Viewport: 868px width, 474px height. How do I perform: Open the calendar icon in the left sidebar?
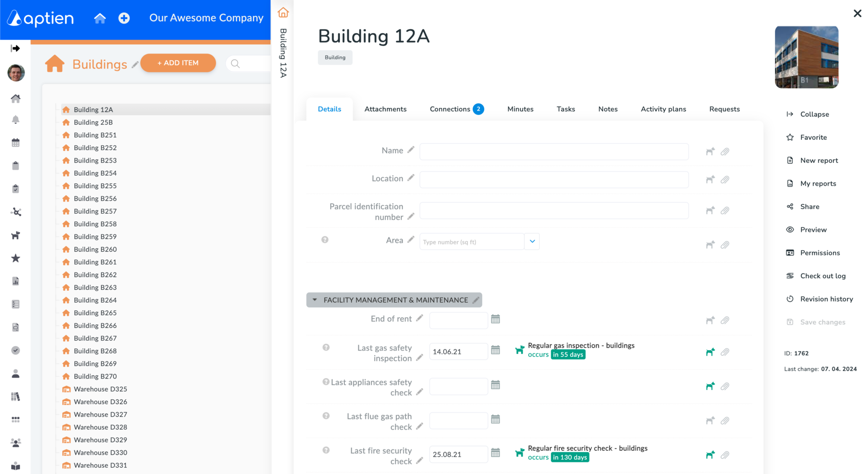click(15, 143)
